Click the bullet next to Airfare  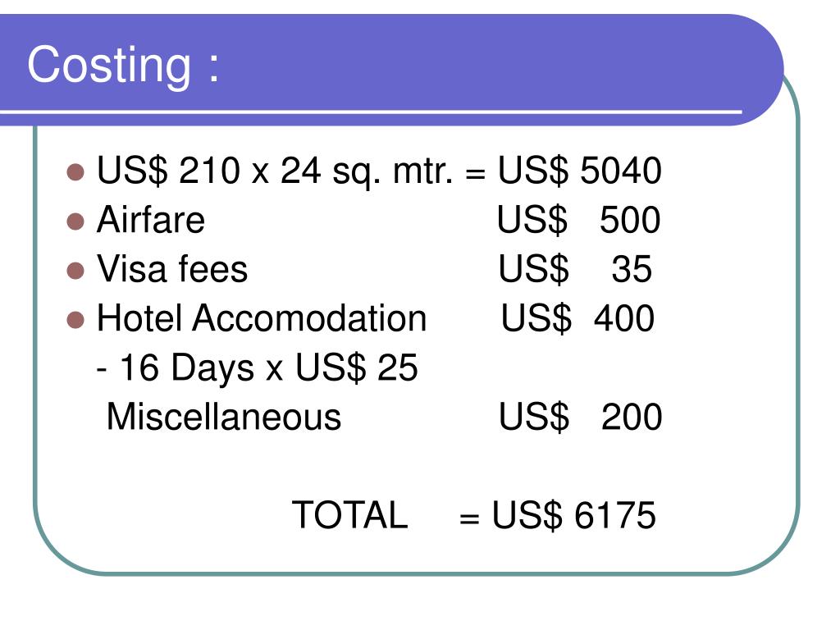75,221
